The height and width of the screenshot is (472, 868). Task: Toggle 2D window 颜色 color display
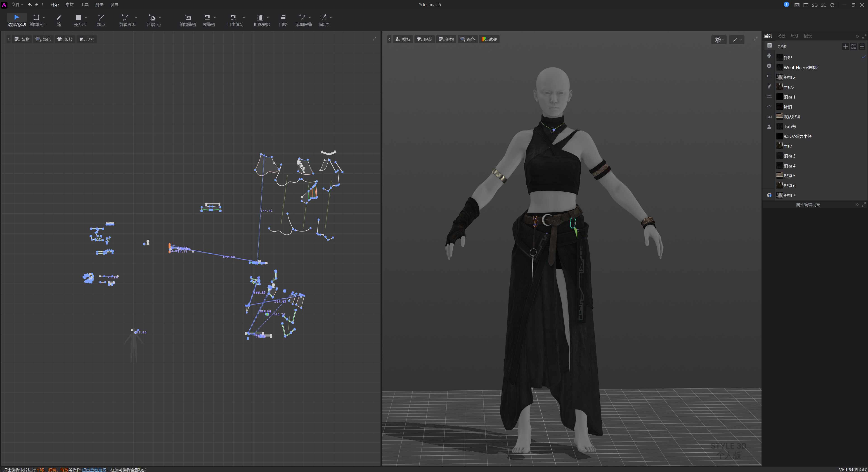[43, 39]
